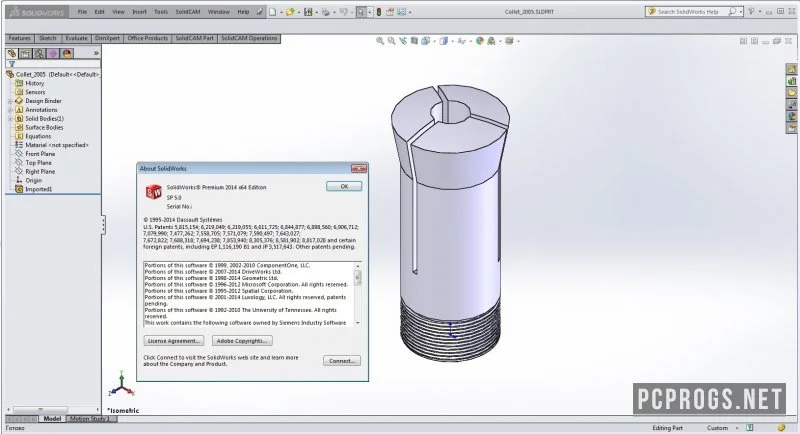Click the Previous View icon

click(403, 41)
